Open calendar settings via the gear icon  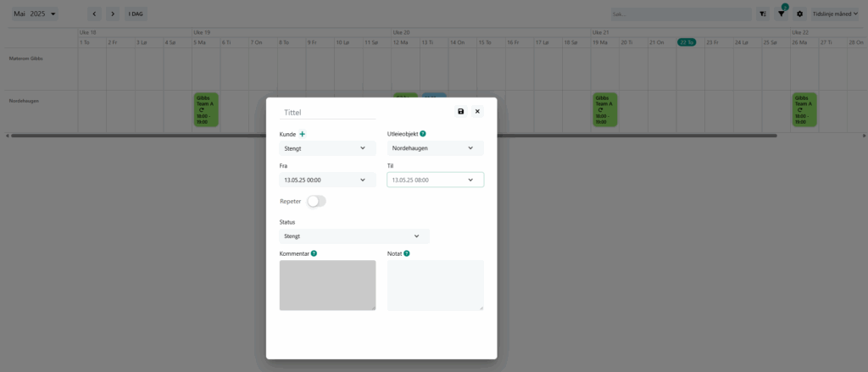[x=799, y=14]
